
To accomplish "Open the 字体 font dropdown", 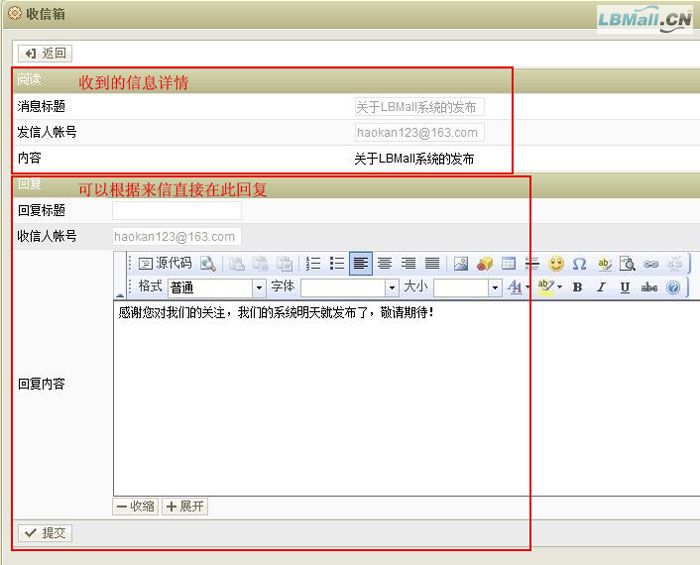I will pyautogui.click(x=349, y=288).
